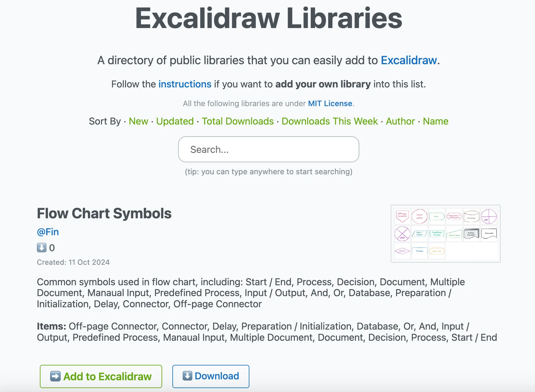Click the Off-page Connector symbol in preview
This screenshot has width=535, height=392.
[402, 216]
